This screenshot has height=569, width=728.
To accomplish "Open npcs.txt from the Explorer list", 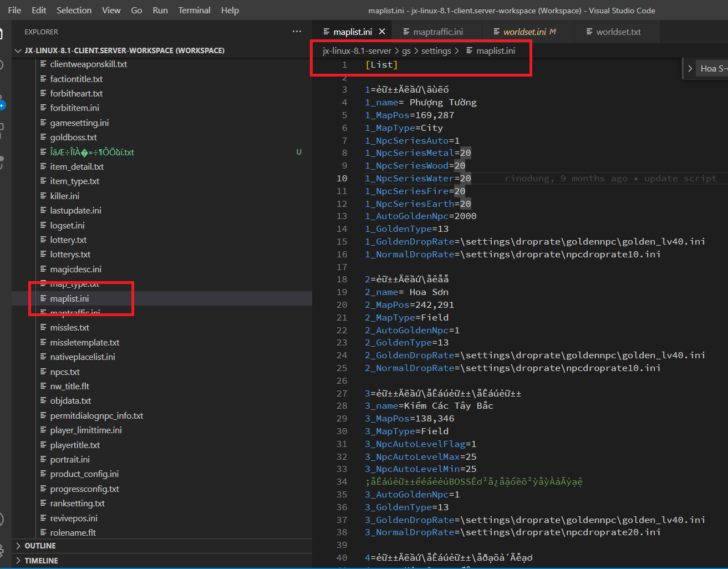I will pyautogui.click(x=65, y=371).
